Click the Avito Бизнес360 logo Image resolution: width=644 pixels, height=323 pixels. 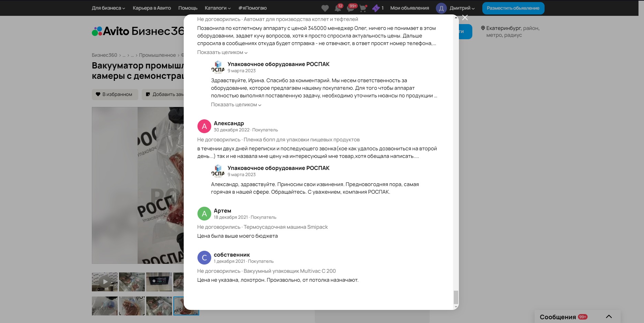pos(138,31)
